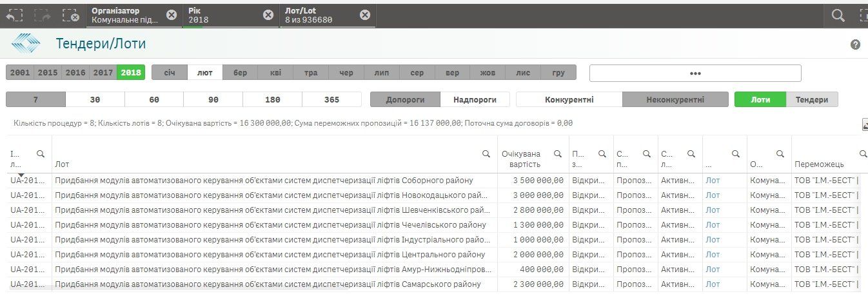Search the Очікувана вартість column

[x=557, y=154]
